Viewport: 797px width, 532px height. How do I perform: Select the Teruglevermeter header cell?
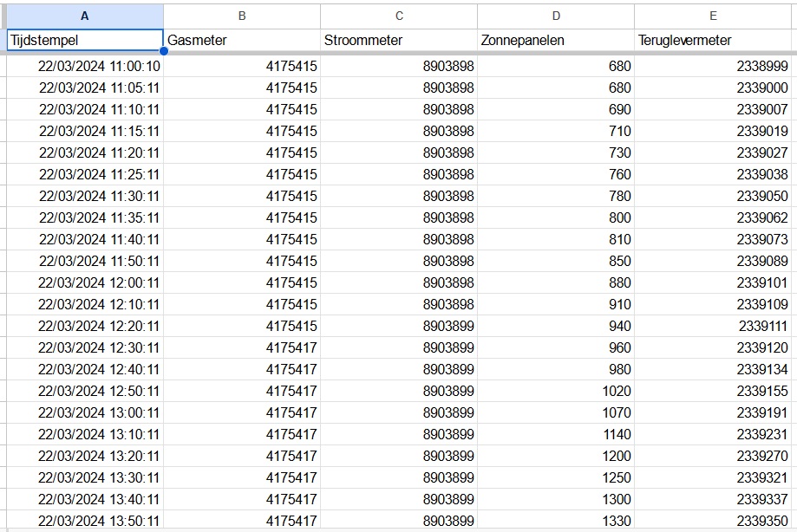(713, 40)
